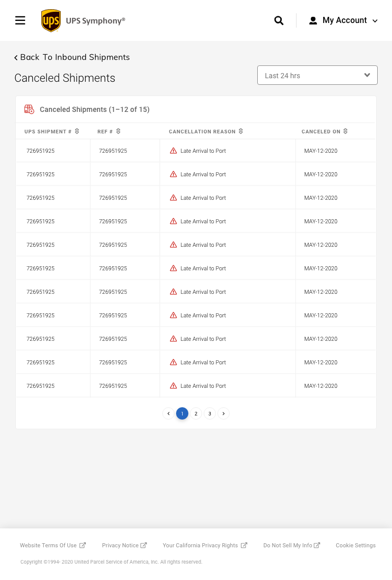Go to next page arrow in pagination
Screen dimensions: 392x580
(x=224, y=413)
